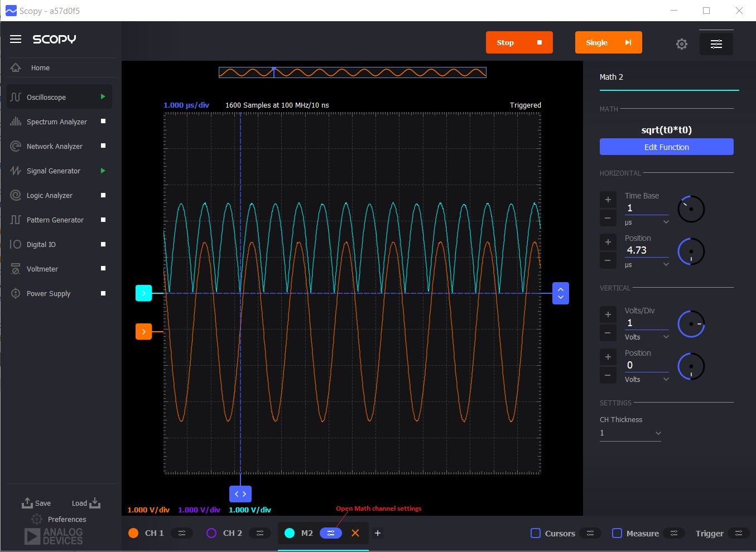Select the Oscilloscope instrument
The height and width of the screenshot is (552, 756).
tap(59, 97)
